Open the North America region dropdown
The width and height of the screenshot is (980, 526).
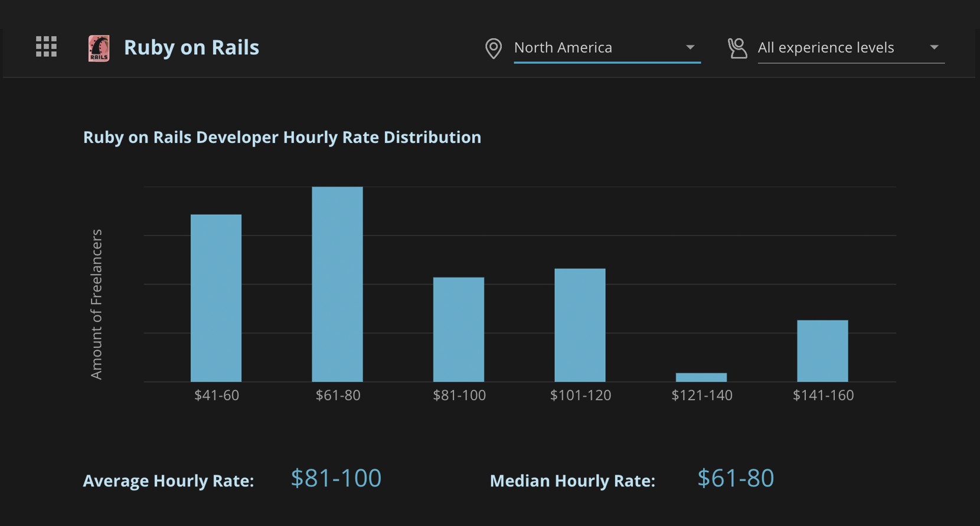(607, 48)
